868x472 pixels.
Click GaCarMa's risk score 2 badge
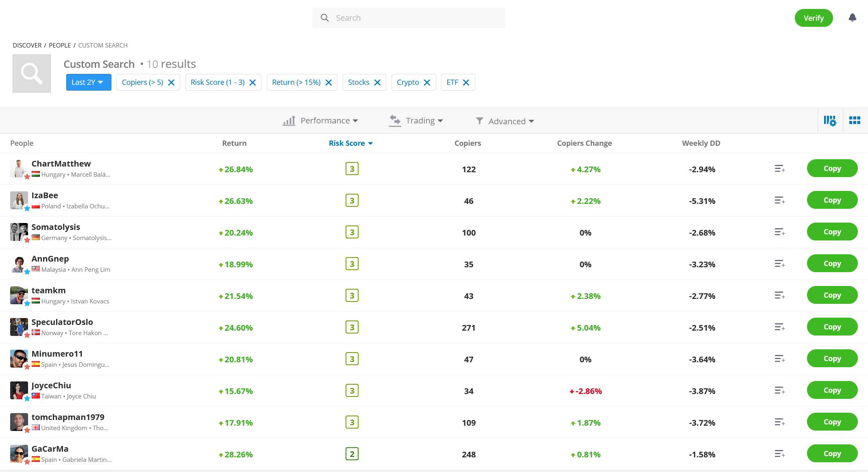[352, 454]
